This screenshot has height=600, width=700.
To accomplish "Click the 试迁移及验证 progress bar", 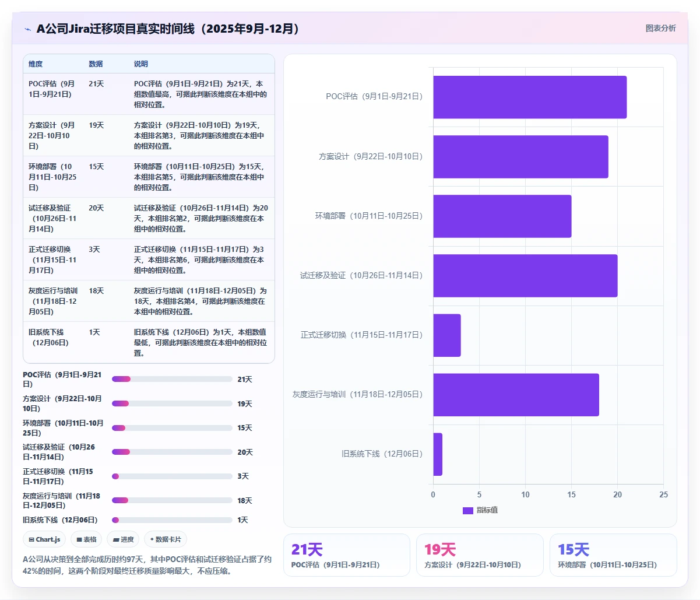I will pos(172,452).
